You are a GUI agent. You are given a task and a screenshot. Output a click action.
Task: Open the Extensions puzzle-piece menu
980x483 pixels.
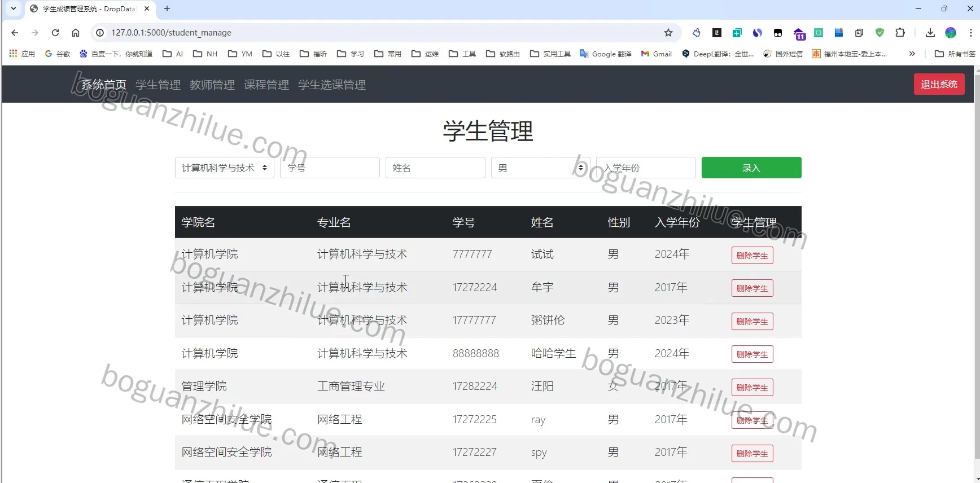(900, 33)
